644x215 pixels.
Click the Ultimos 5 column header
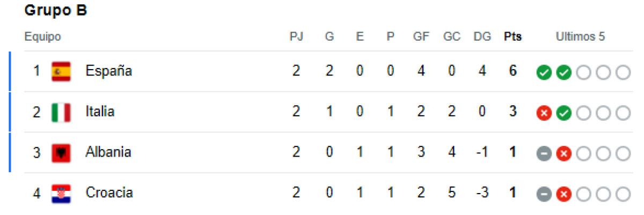click(x=580, y=37)
